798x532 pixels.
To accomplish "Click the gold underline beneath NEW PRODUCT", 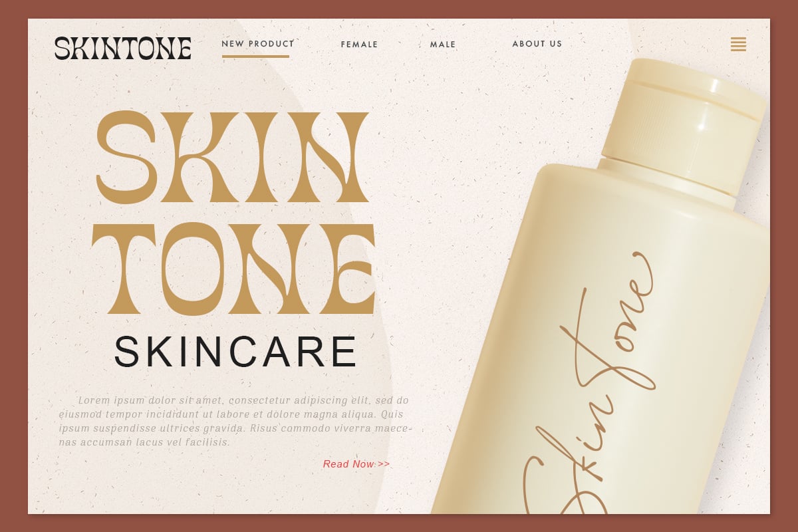I will tap(255, 57).
